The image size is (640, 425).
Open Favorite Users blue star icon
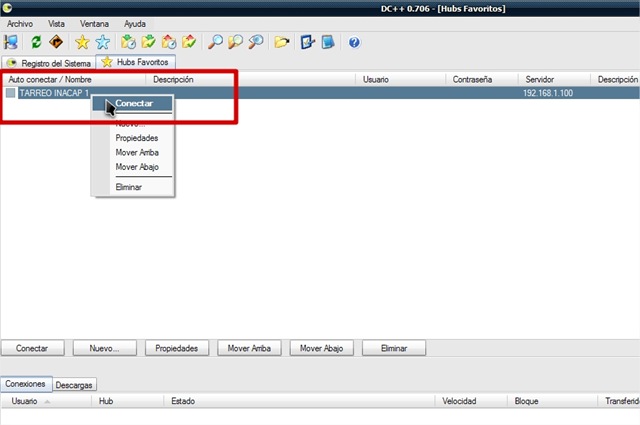(x=102, y=42)
